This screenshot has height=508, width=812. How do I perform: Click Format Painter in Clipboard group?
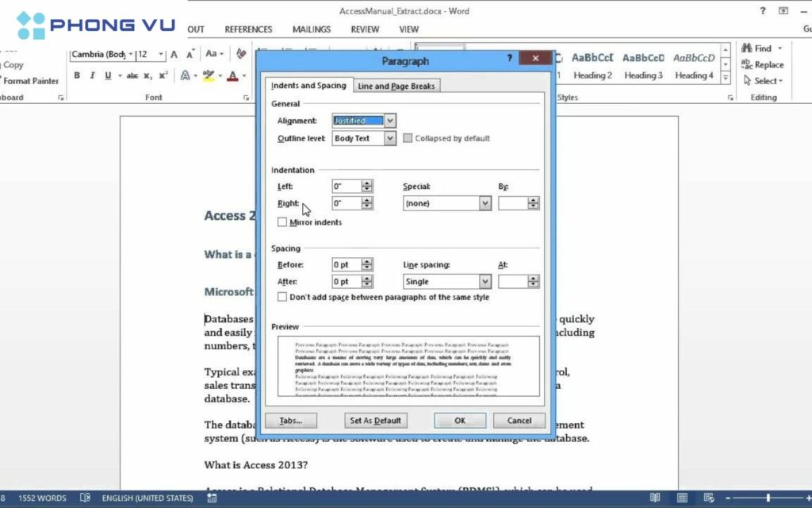31,81
